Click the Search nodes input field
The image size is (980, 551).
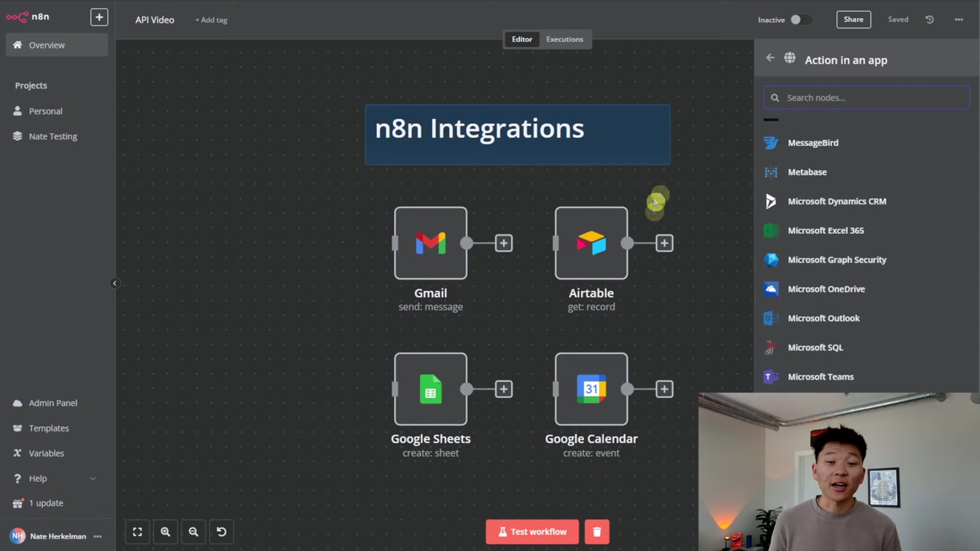866,98
